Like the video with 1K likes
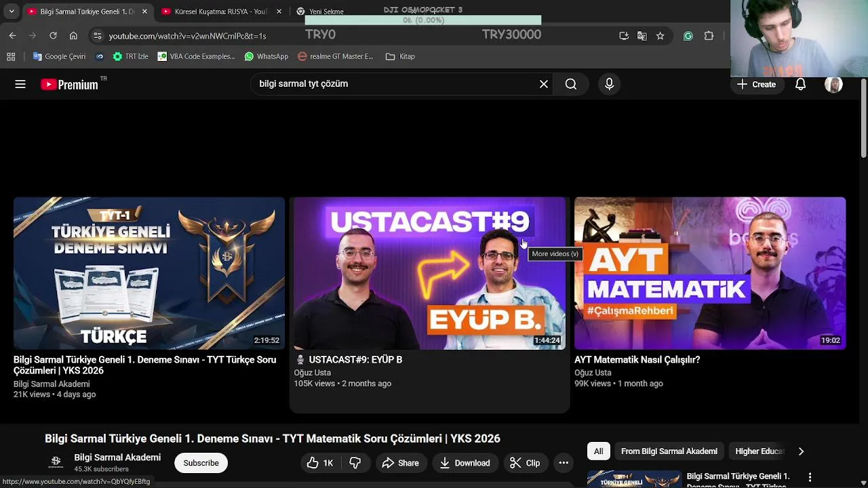The width and height of the screenshot is (868, 488). click(319, 463)
